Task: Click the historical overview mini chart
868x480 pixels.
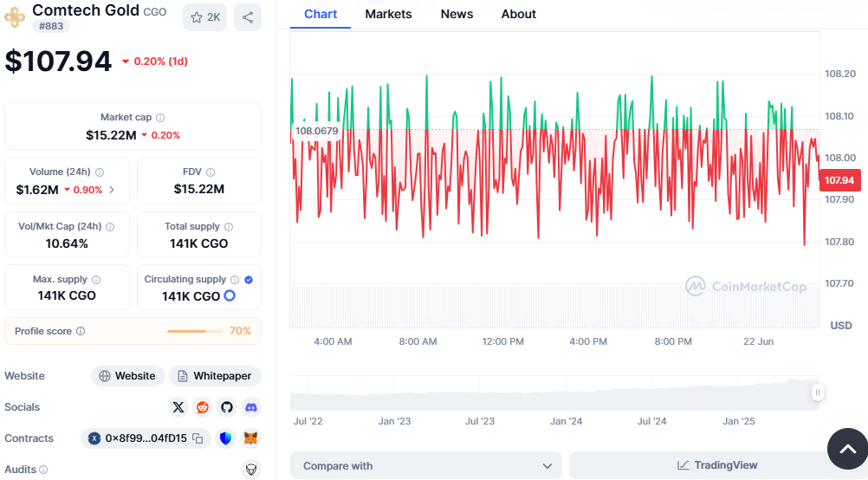Action: [x=554, y=393]
